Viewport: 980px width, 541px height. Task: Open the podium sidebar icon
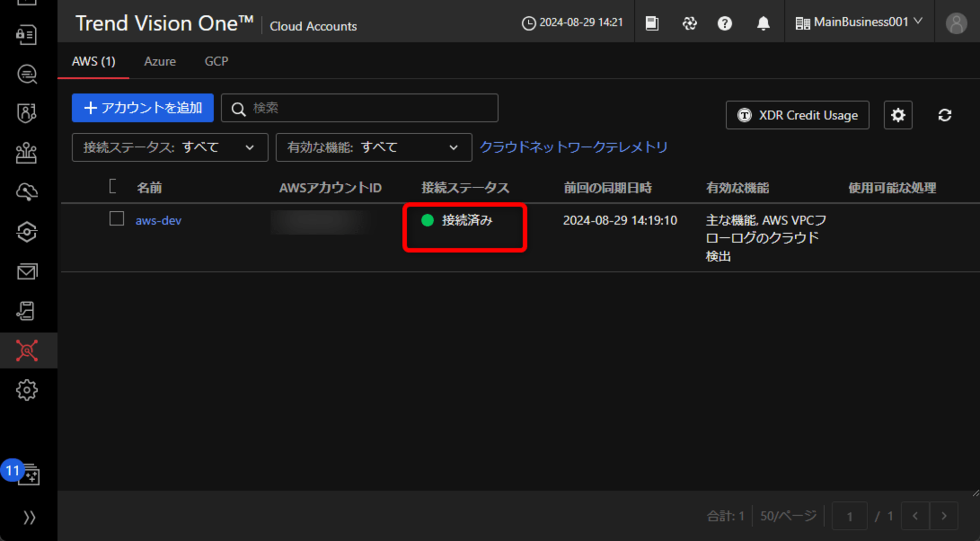pos(27,153)
